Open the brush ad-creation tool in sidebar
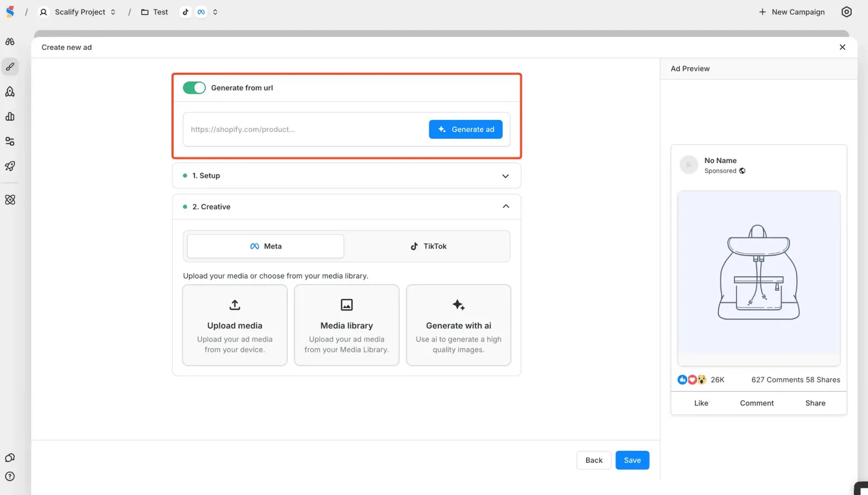 click(x=10, y=66)
